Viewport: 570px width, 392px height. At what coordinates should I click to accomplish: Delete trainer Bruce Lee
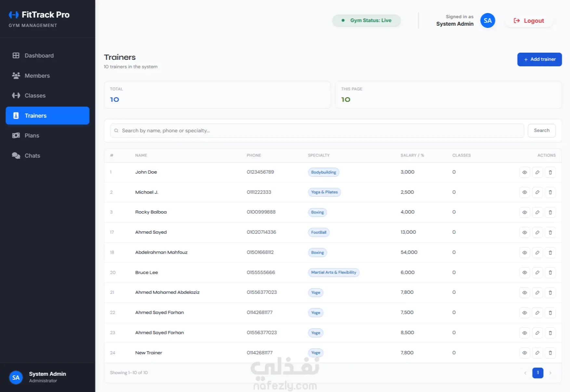pyautogui.click(x=550, y=273)
